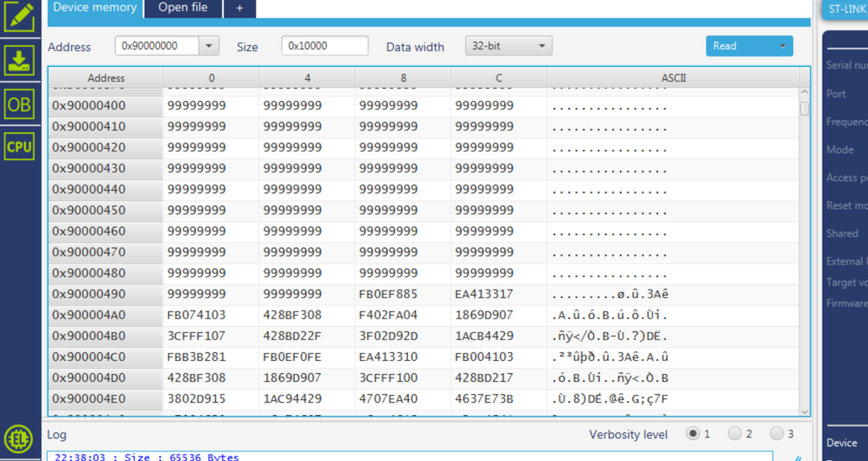Open the Option Bytes OB icon

19,104
